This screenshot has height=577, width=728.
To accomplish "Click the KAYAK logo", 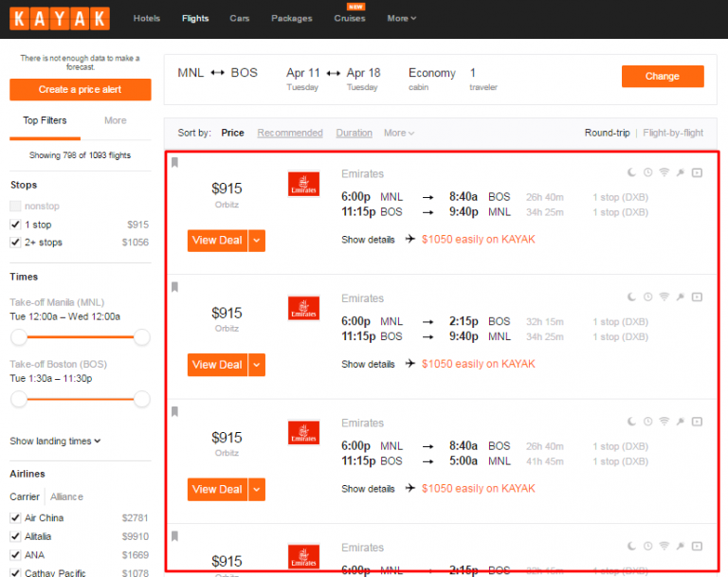I will [60, 19].
